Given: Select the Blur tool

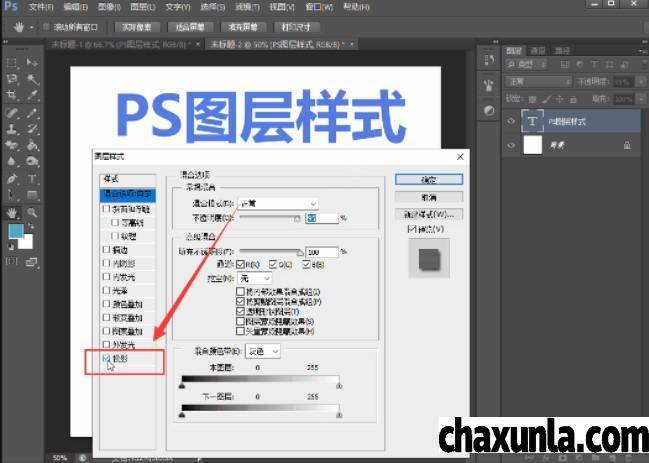Looking at the screenshot, I should click(x=12, y=161).
